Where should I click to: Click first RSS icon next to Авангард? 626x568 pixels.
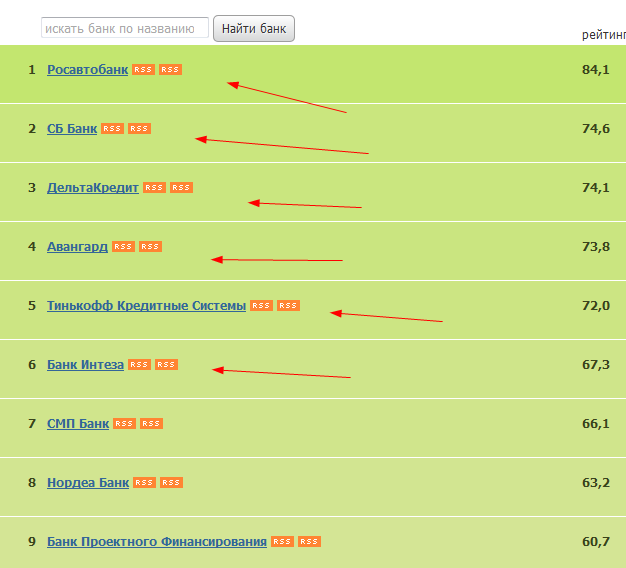coord(123,247)
